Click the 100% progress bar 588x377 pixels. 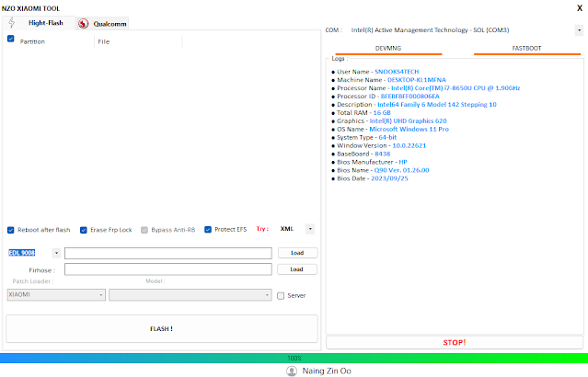[294, 359]
